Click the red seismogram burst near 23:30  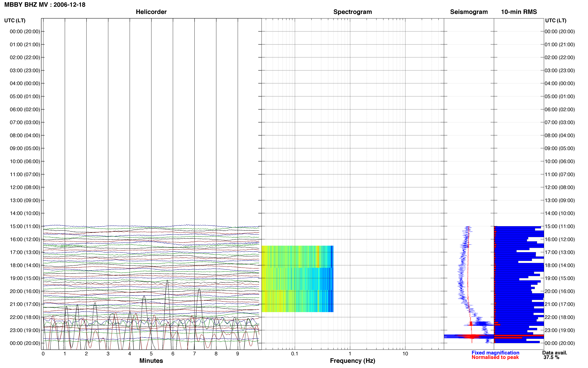click(472, 337)
